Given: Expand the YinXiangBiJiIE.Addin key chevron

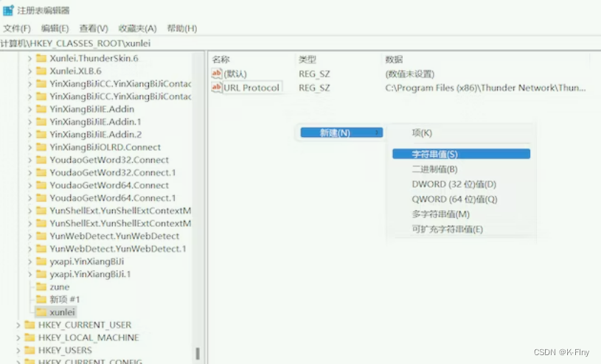Looking at the screenshot, I should [30, 109].
